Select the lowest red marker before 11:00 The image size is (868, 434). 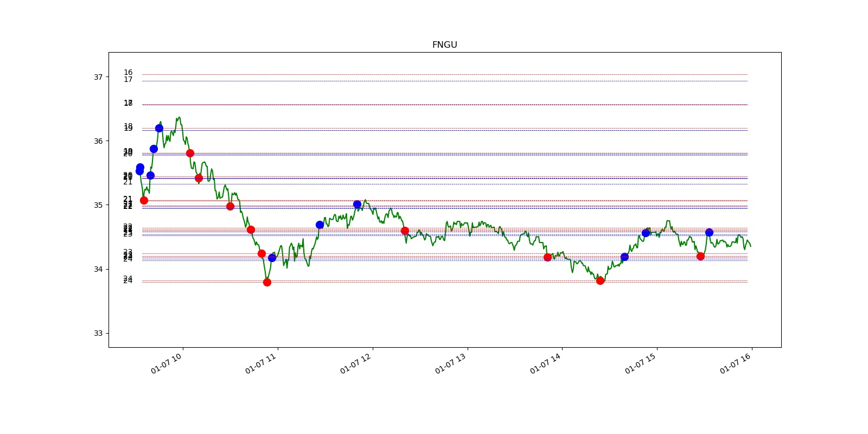[x=267, y=282]
